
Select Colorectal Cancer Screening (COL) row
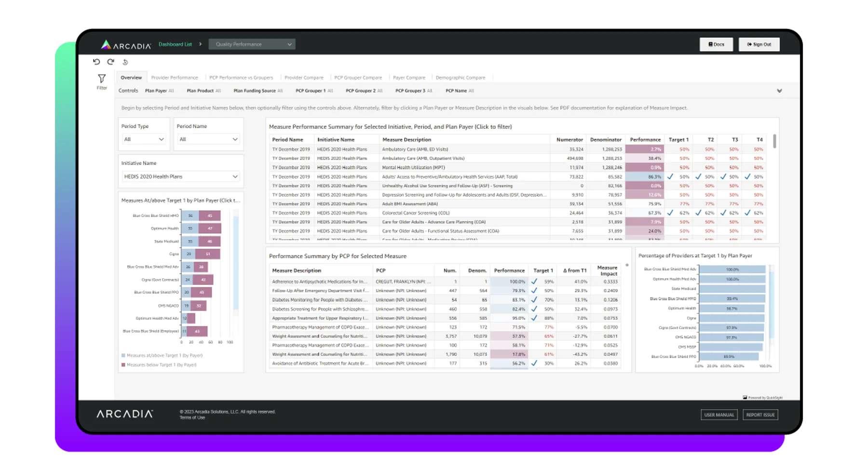click(x=517, y=213)
